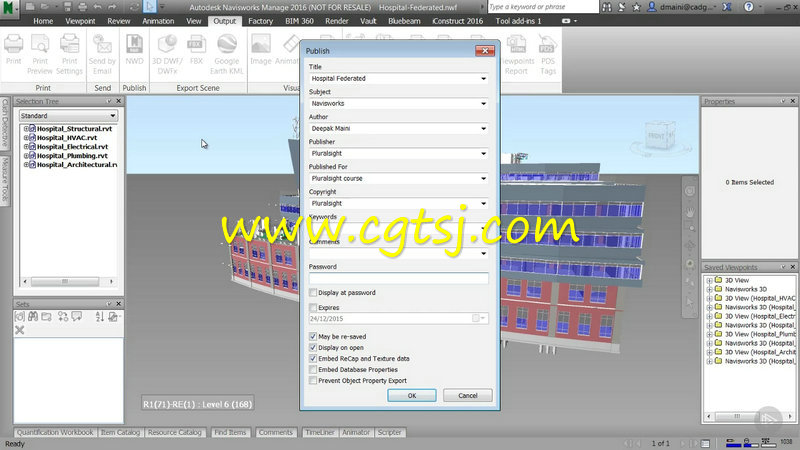Enable Embed Database Properties

coord(313,369)
